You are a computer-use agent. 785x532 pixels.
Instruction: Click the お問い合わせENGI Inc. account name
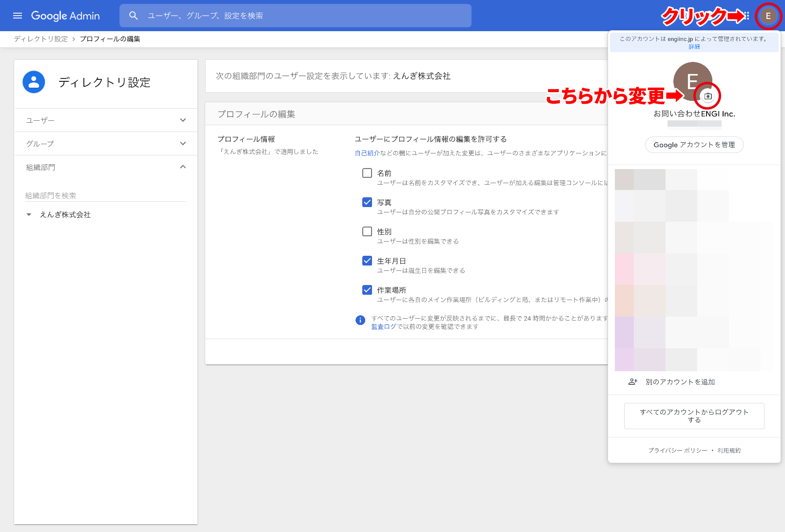694,114
